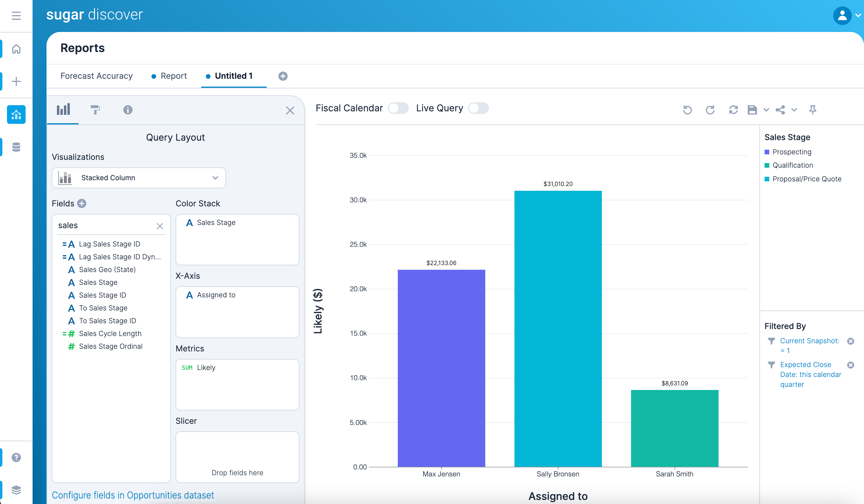Image resolution: width=864 pixels, height=504 pixels.
Task: Open the database icon in sidebar
Action: pos(16,147)
